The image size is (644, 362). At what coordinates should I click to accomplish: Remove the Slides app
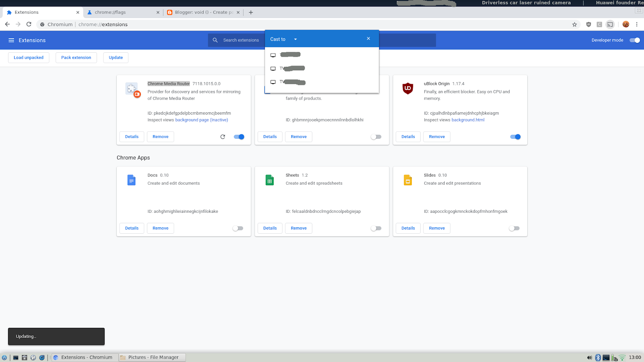click(437, 228)
